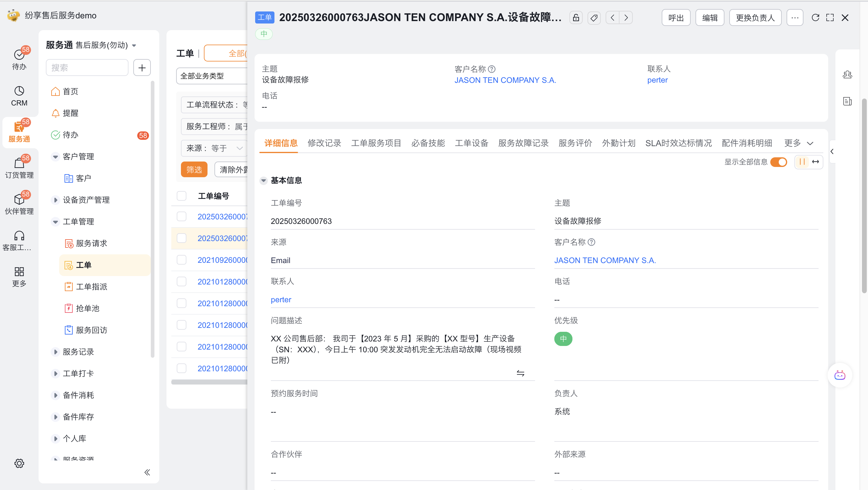Screen dimensions: 868x490
Task: Click the lock icon beside the ticket title
Action: tap(576, 17)
